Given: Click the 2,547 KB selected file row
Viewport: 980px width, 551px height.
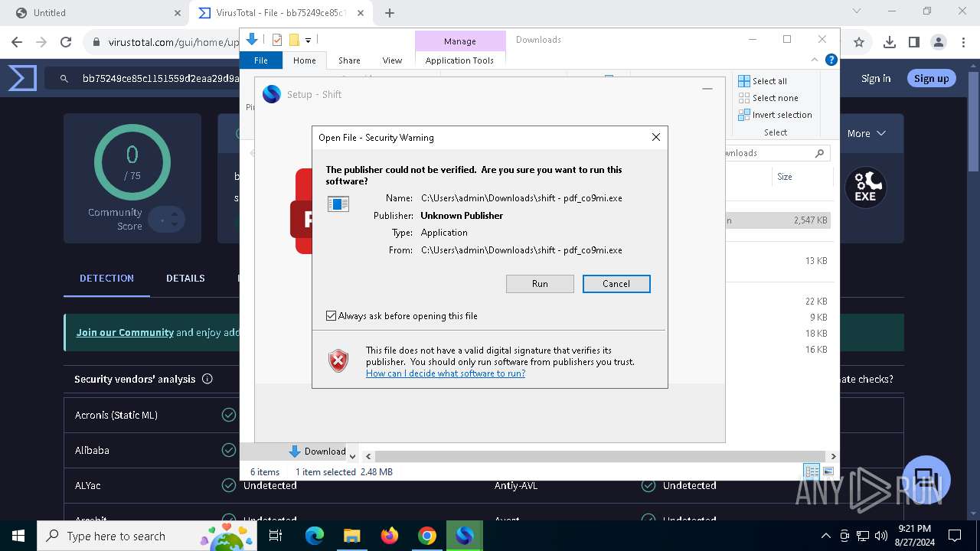Looking at the screenshot, I should click(x=777, y=220).
